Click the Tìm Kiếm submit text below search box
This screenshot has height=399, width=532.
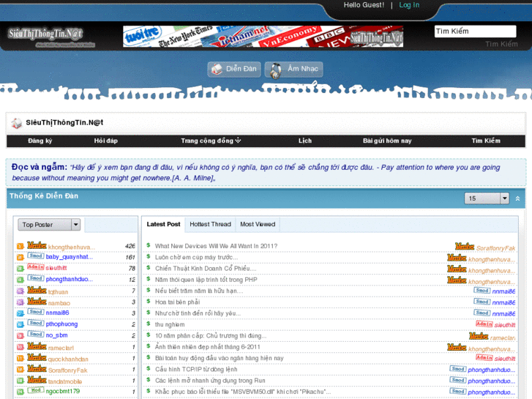click(x=501, y=44)
